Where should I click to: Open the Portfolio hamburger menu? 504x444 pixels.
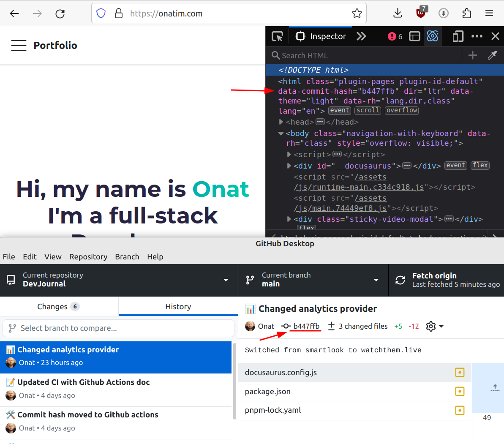[x=19, y=46]
